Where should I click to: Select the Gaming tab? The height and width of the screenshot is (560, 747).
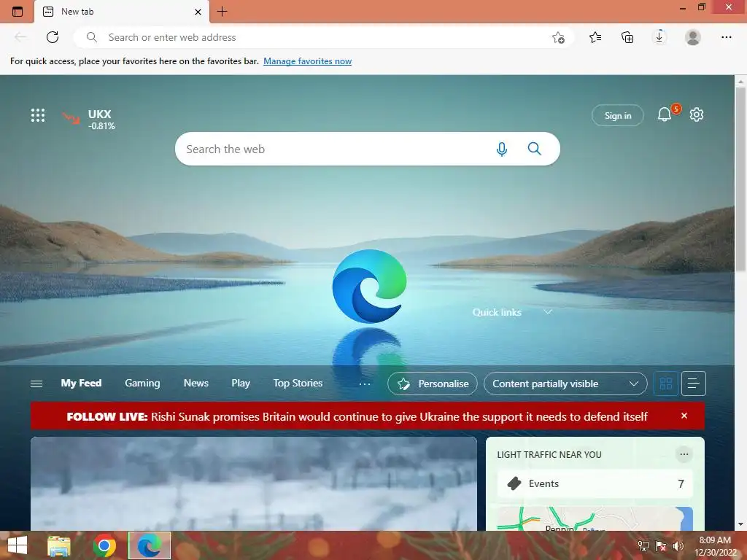click(x=142, y=384)
